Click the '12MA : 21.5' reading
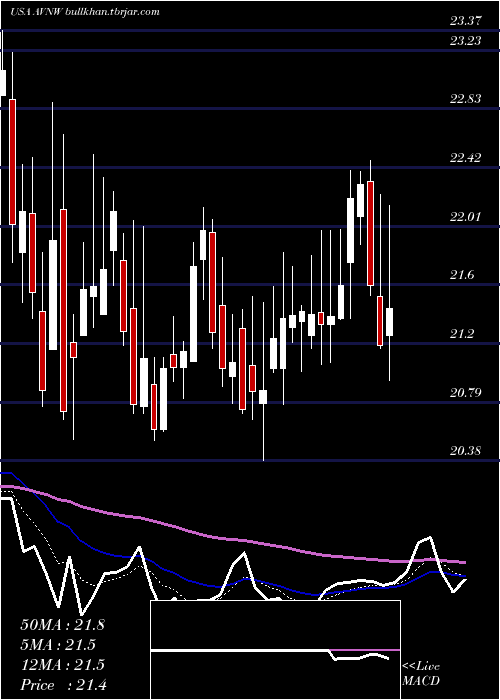The width and height of the screenshot is (500, 700). (x=62, y=665)
